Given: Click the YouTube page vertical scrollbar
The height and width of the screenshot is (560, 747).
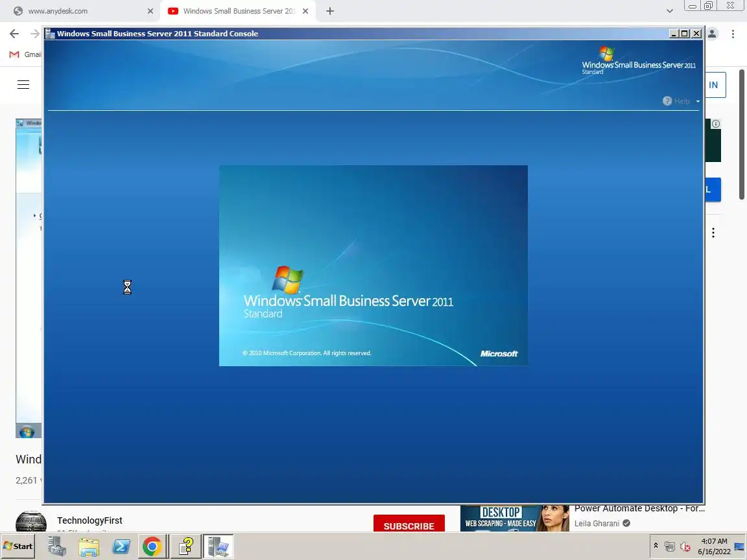Looking at the screenshot, I should pos(742,135).
